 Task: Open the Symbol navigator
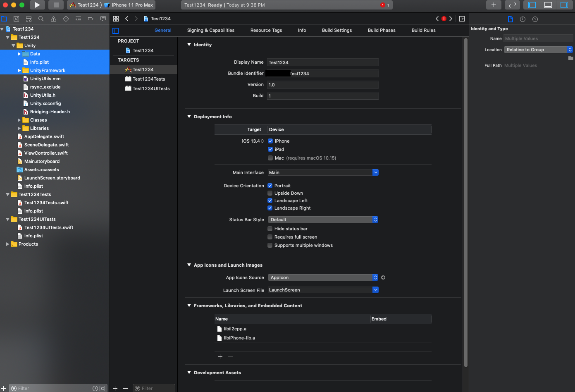pos(29,19)
